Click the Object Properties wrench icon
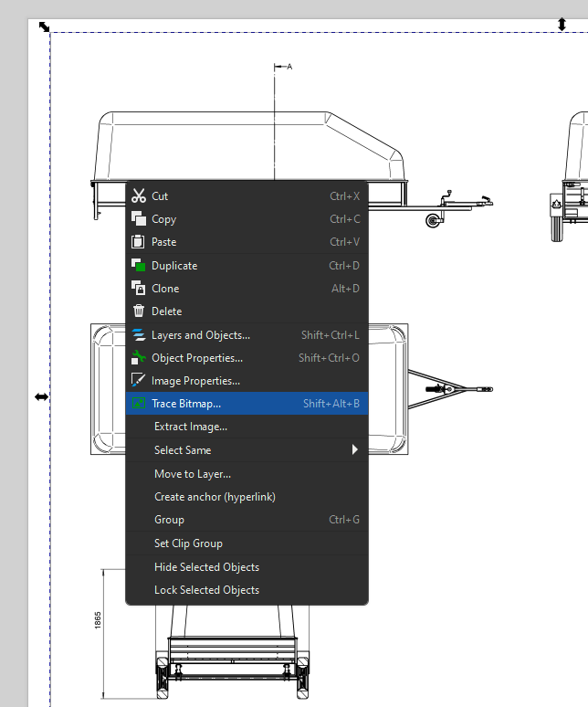The image size is (588, 707). click(139, 358)
